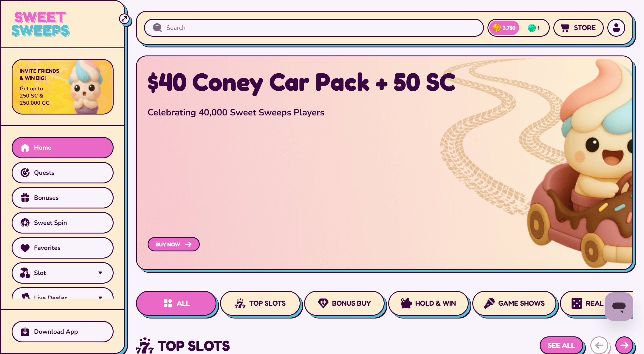Open the chat support bubble
The width and height of the screenshot is (644, 354).
click(619, 306)
